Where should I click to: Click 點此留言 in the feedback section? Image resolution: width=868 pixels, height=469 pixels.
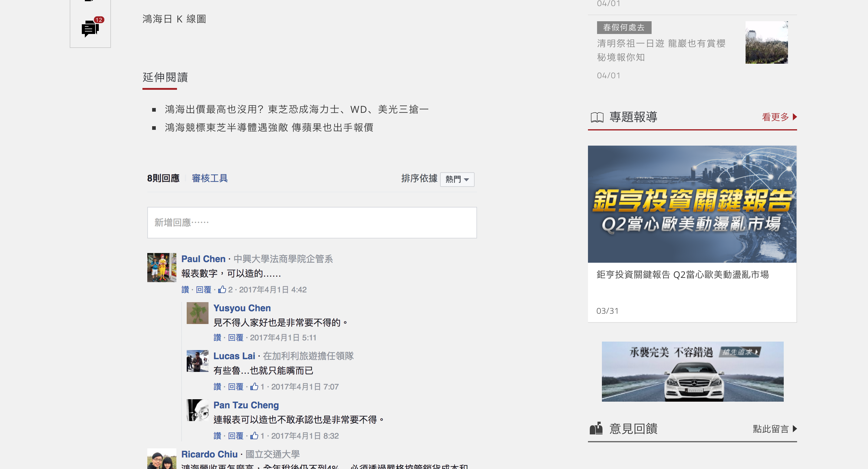771,429
